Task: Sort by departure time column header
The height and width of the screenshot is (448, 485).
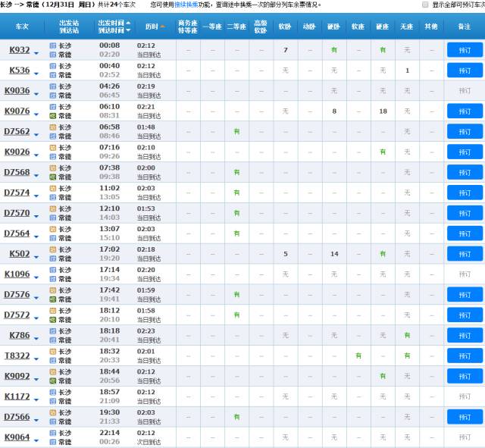Action: [111, 23]
